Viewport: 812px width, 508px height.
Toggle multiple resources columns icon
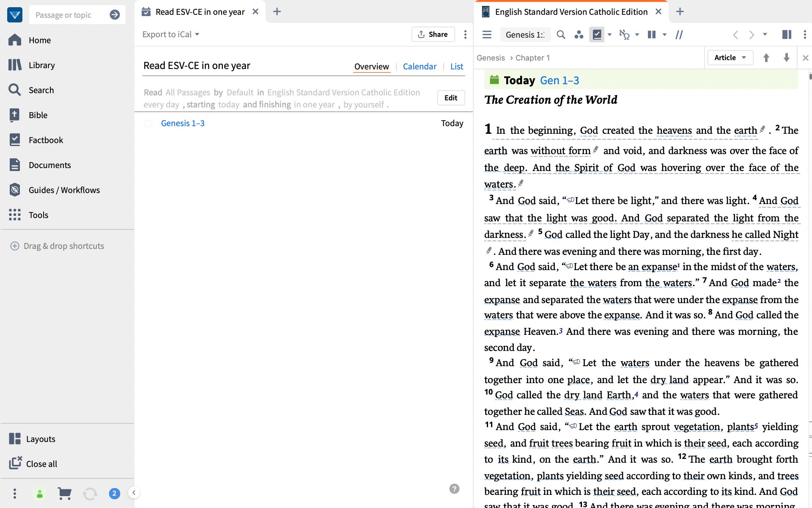[652, 35]
